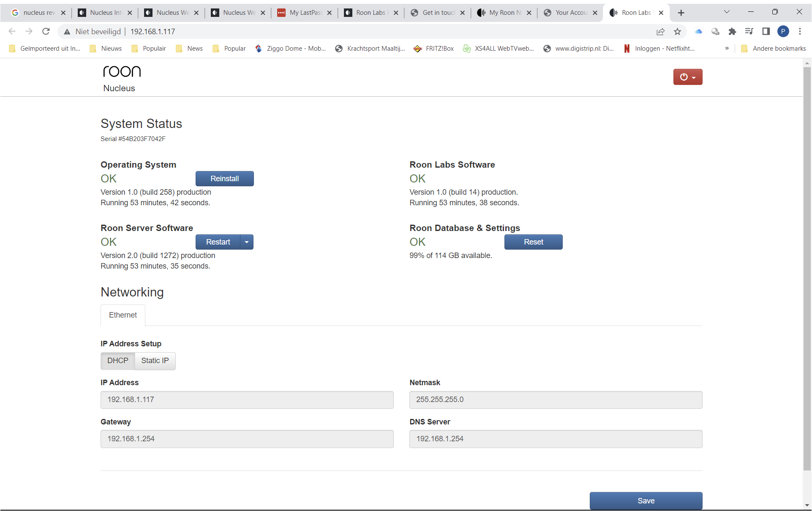Image resolution: width=812 pixels, height=511 pixels.
Task: Close the My LastPass tab
Action: [329, 13]
